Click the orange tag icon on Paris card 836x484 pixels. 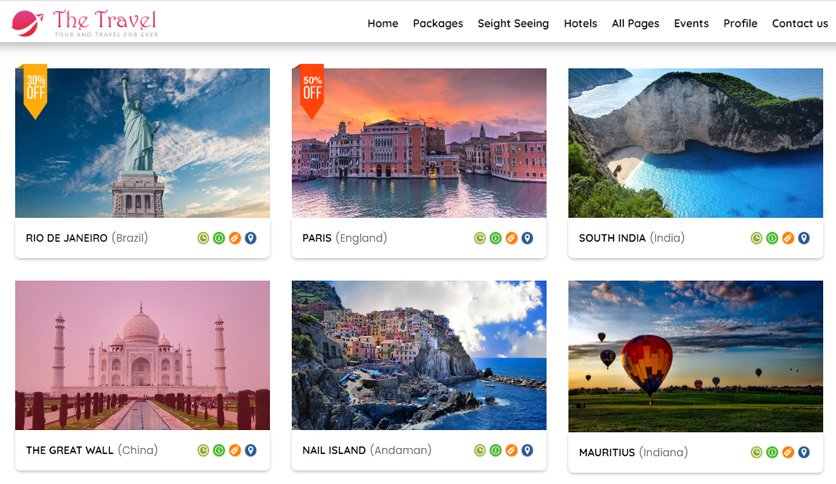pyautogui.click(x=511, y=238)
